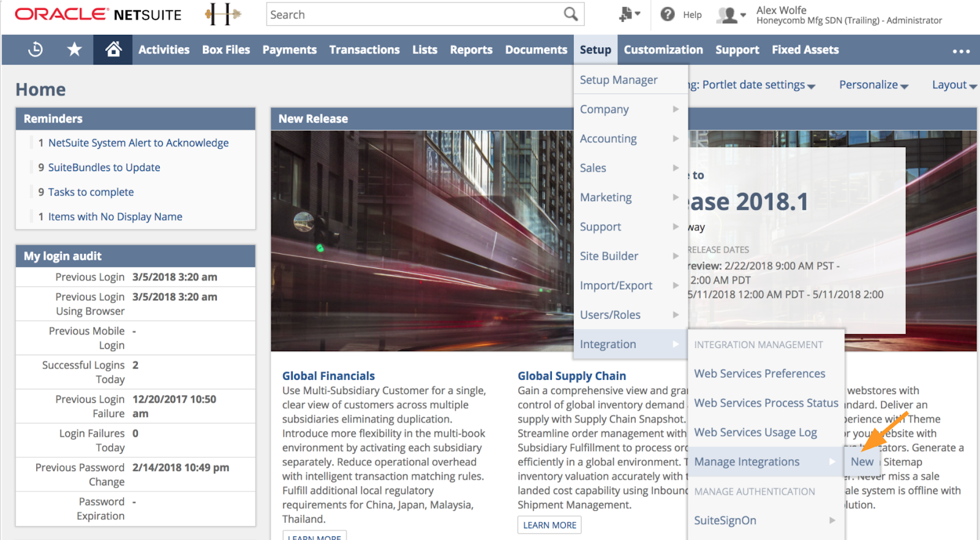Open the Global Supply Chain heading link

571,376
